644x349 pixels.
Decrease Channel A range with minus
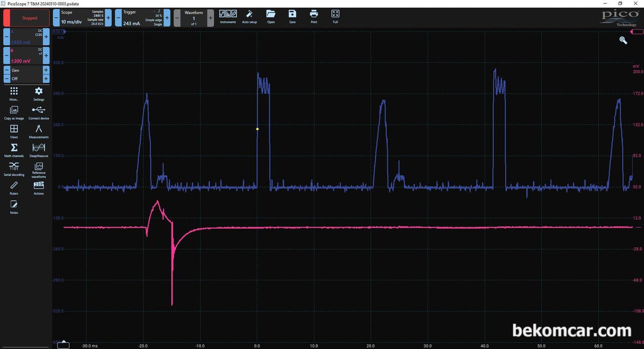(7, 37)
